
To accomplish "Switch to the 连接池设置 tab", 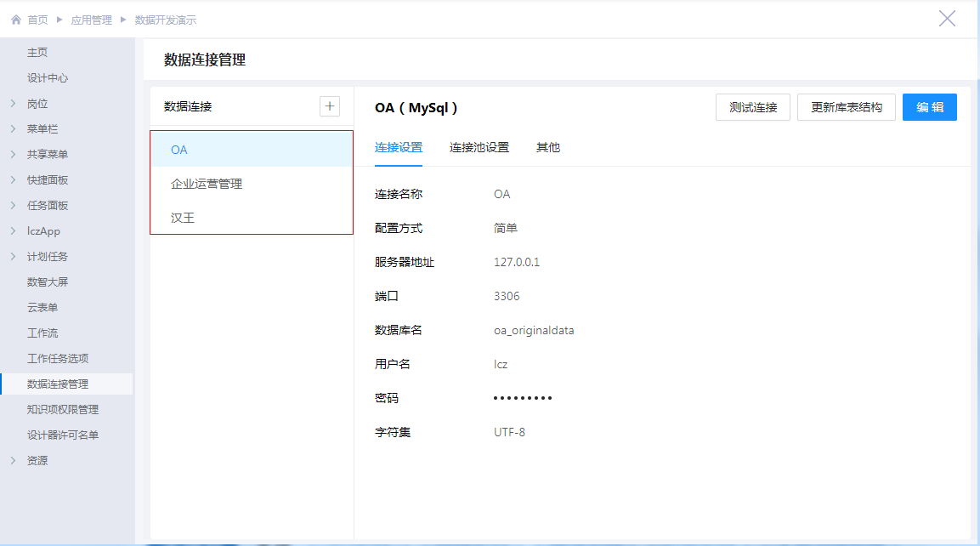I will (x=479, y=147).
